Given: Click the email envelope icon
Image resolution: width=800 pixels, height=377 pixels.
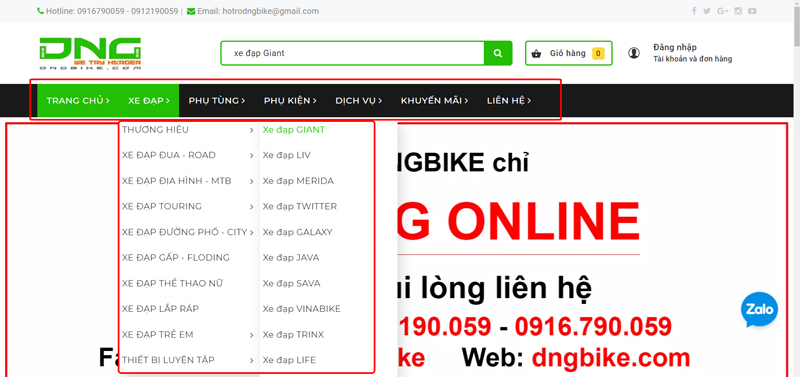Looking at the screenshot, I should (191, 11).
